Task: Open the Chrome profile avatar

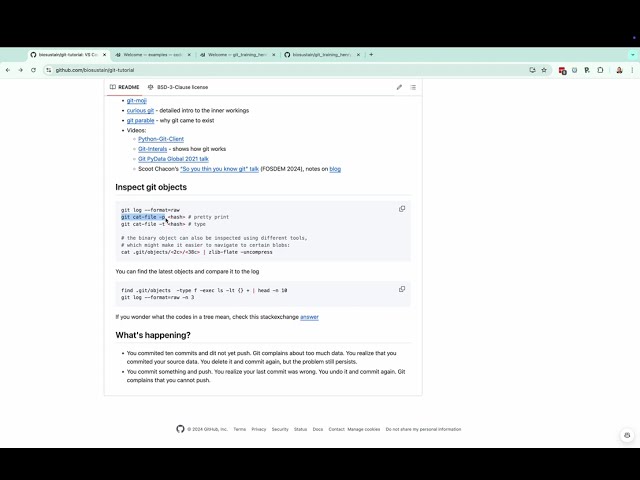Action: (x=619, y=70)
